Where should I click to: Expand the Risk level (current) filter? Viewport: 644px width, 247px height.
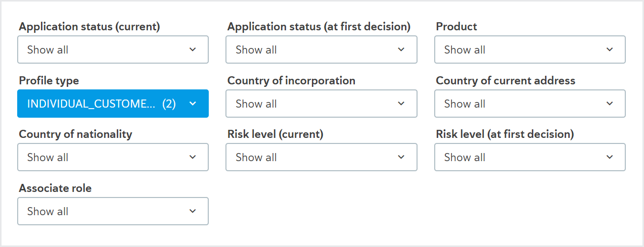pyautogui.click(x=321, y=157)
